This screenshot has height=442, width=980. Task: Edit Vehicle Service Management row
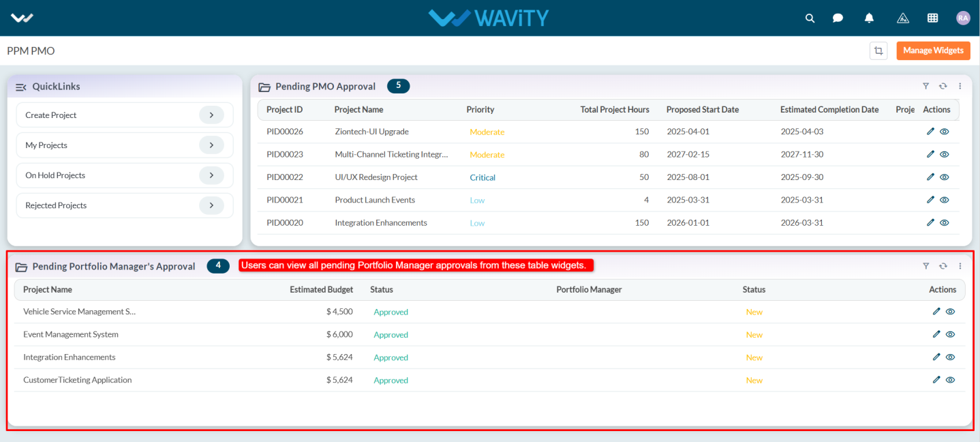tap(936, 312)
